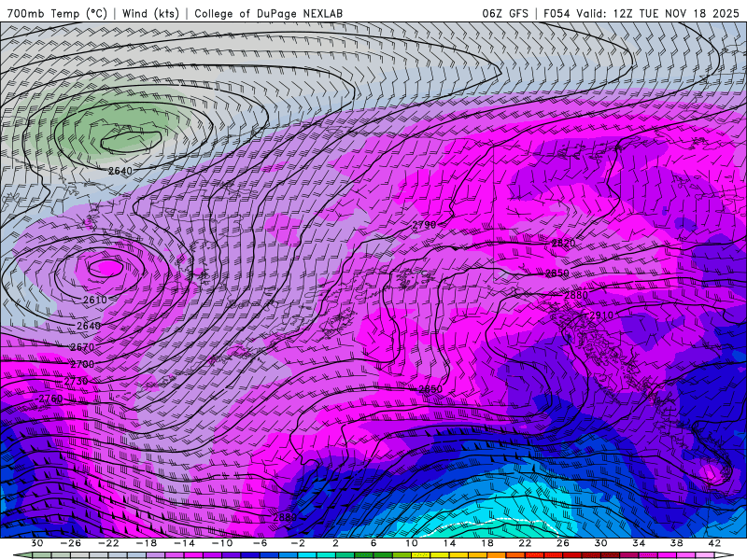Screen dimensions: 747x560
Task: Click the -26 value on the color scale
Action: (x=71, y=543)
